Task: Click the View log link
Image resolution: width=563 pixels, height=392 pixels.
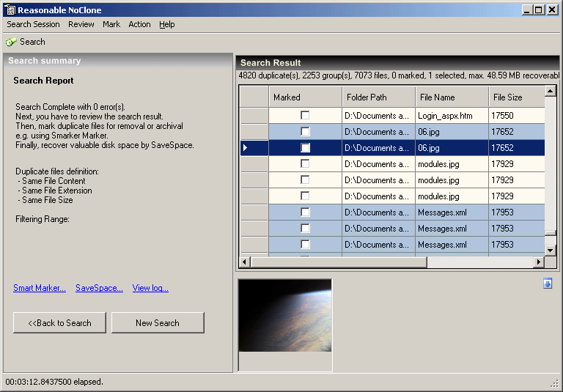Action: click(x=150, y=288)
